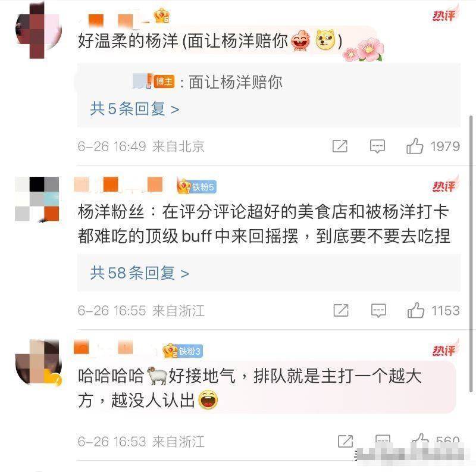Image resolution: width=476 pixels, height=472 pixels.
Task: Click the chevron after 共58条回复
Action: pos(184,274)
